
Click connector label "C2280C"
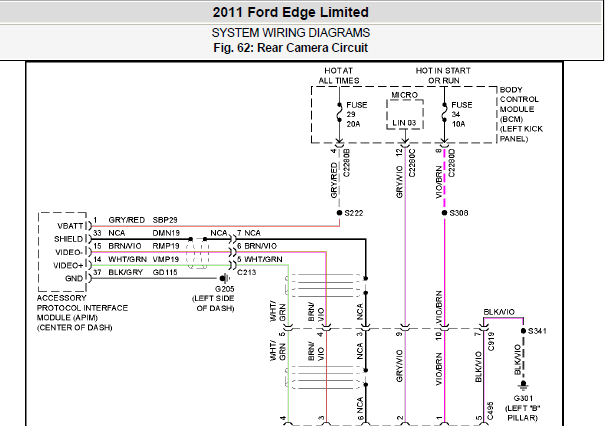412,163
